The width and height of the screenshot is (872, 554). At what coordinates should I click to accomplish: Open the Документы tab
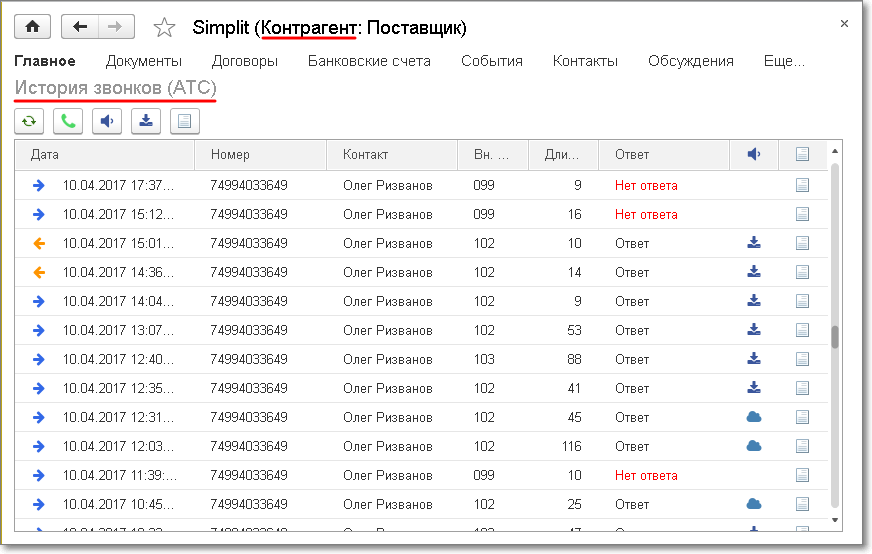(x=144, y=61)
